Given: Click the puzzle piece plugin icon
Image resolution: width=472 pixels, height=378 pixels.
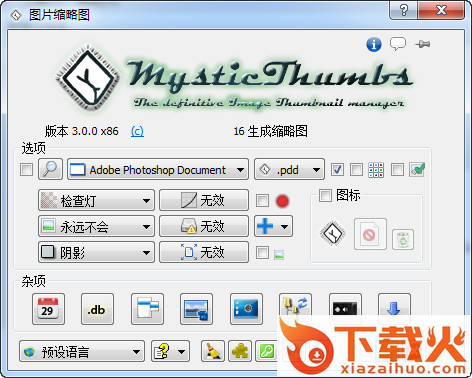Looking at the screenshot, I should click(x=240, y=351).
